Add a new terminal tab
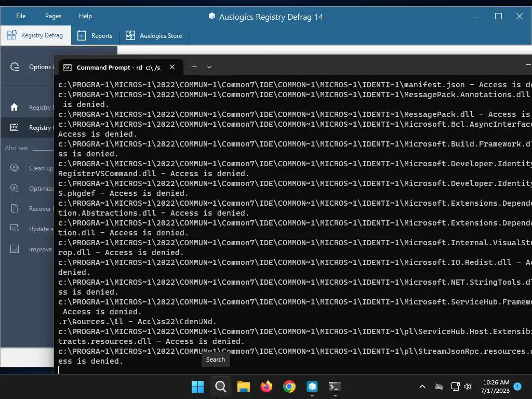The image size is (532, 399). pyautogui.click(x=194, y=67)
